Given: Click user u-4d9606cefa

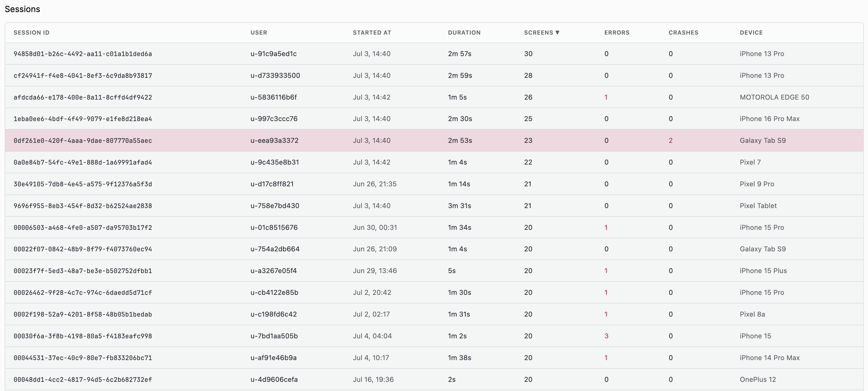Looking at the screenshot, I should [274, 379].
